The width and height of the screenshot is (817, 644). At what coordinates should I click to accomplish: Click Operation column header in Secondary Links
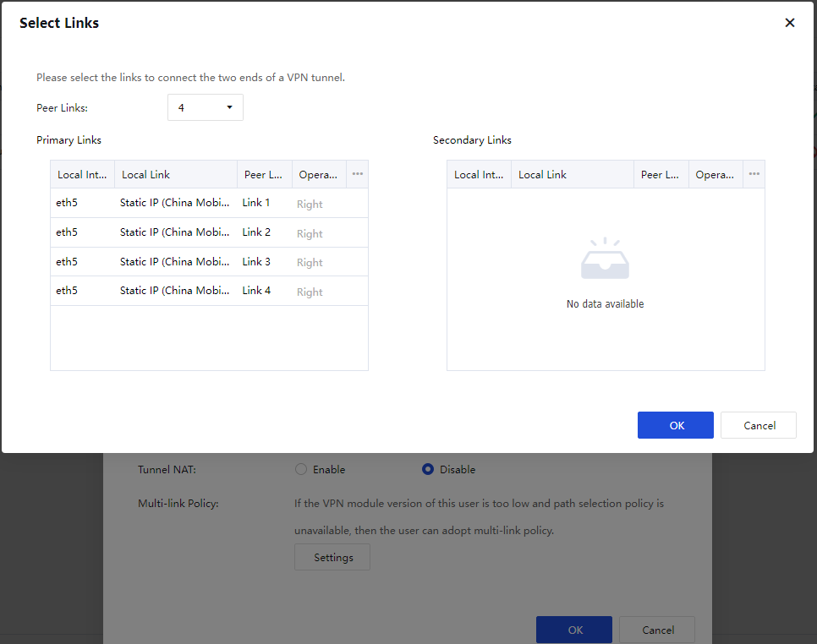715,174
